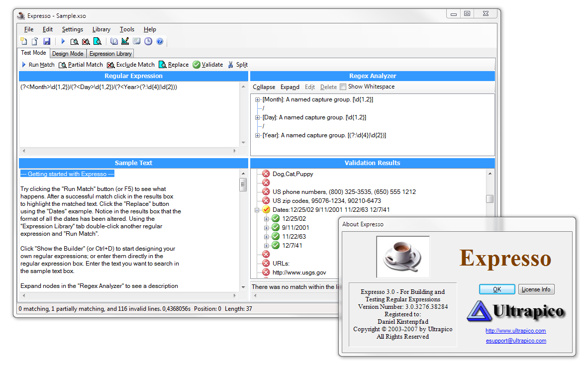Select the 'US zip codes, 95076-1234, 90210-6473' row
588x366 pixels.
pyautogui.click(x=327, y=201)
